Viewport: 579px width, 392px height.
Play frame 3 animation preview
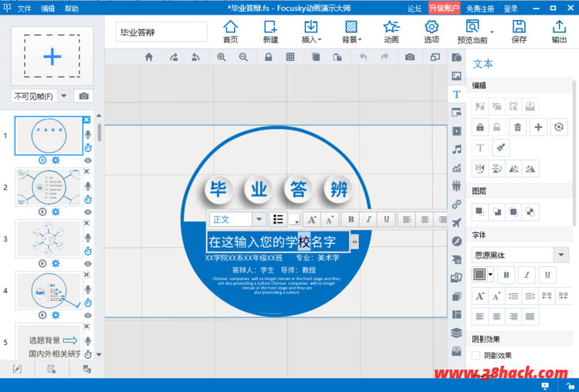42,264
